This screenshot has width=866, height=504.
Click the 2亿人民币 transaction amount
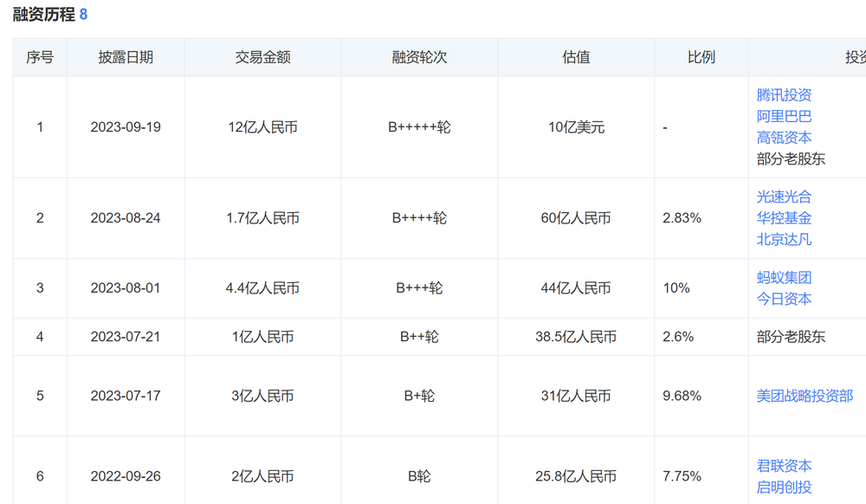coord(262,477)
